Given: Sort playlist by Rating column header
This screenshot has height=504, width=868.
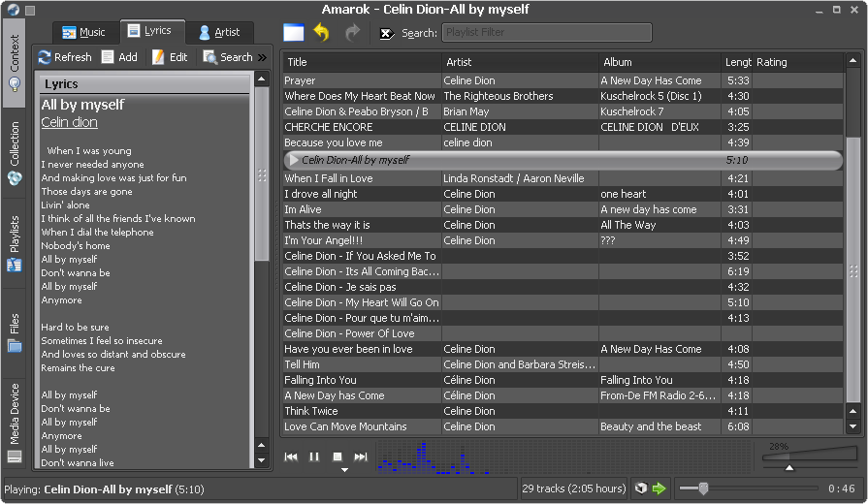Looking at the screenshot, I should click(798, 62).
